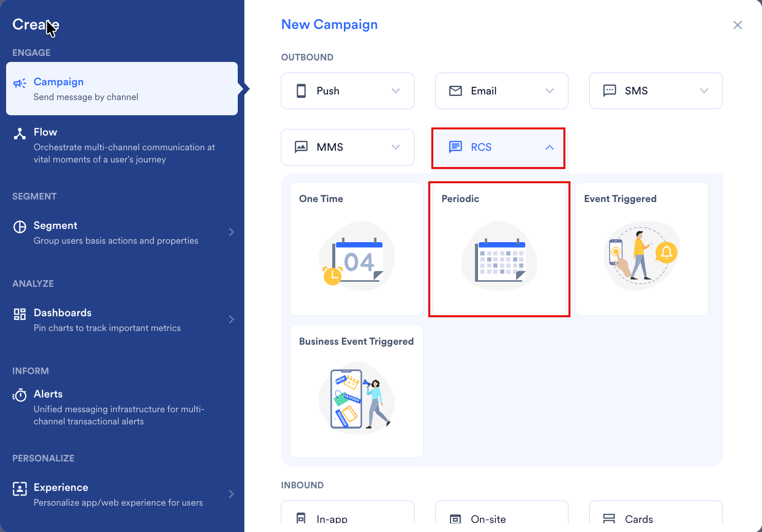Expand the Email channel dropdown arrow
Screen dimensions: 762x532
(550, 91)
